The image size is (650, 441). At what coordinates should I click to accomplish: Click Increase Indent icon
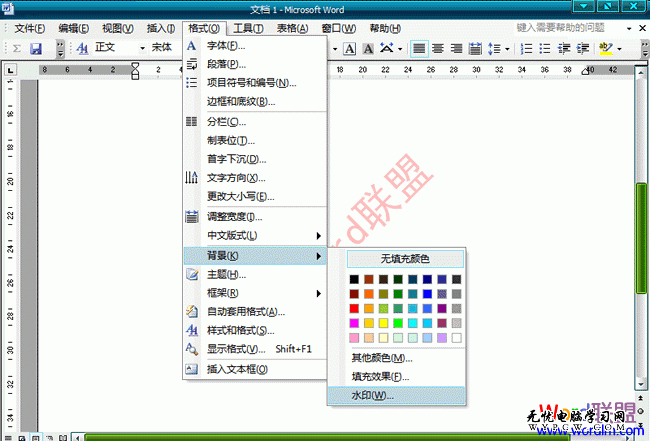coord(583,49)
